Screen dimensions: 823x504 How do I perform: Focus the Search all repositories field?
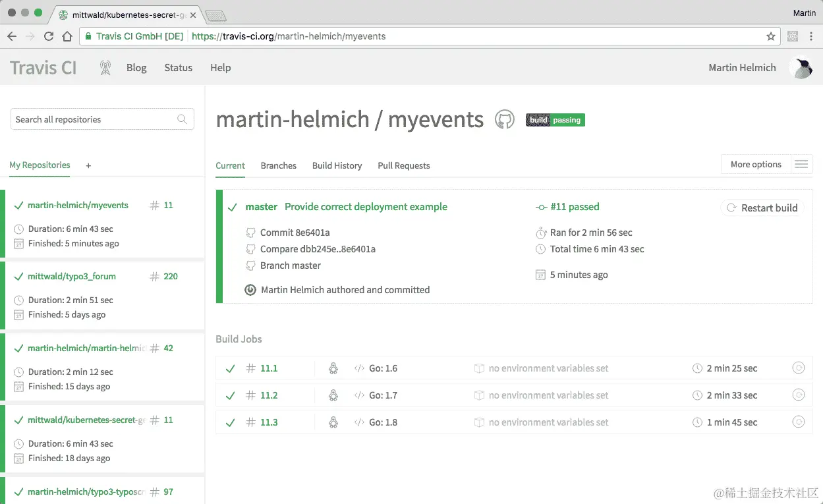tap(102, 119)
